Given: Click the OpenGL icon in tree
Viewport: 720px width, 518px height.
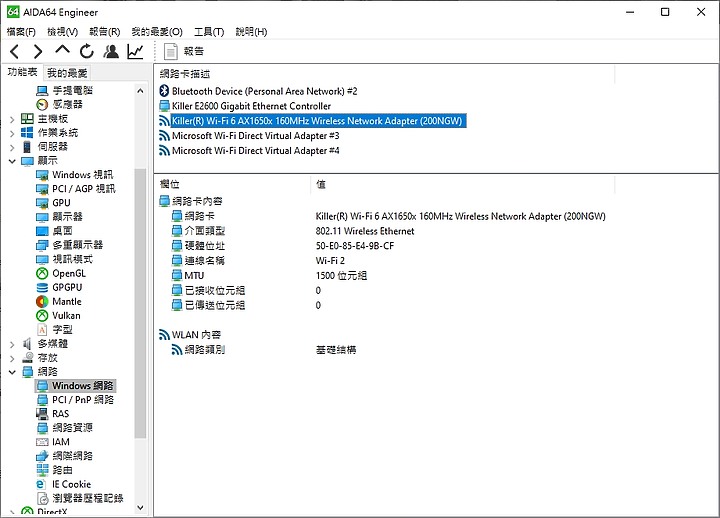Looking at the screenshot, I should (42, 274).
